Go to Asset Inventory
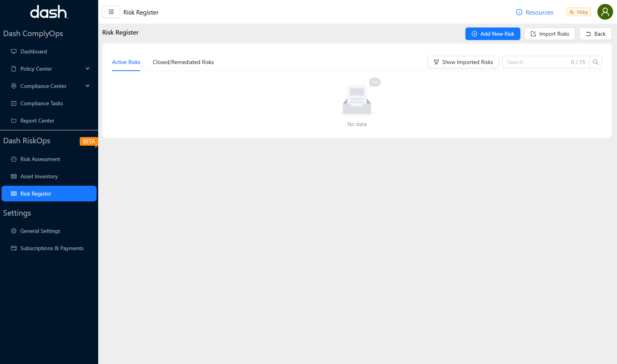This screenshot has width=617, height=364. [39, 176]
